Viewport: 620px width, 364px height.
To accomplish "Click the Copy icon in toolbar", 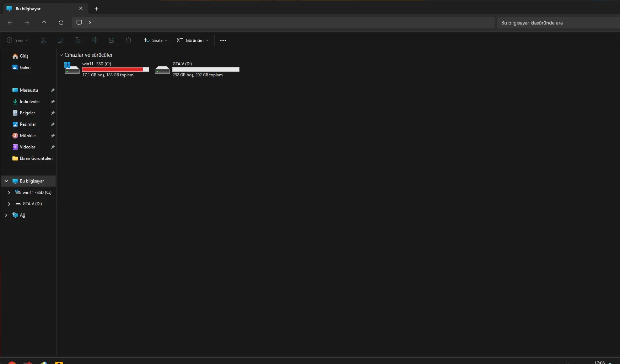I will tap(60, 40).
